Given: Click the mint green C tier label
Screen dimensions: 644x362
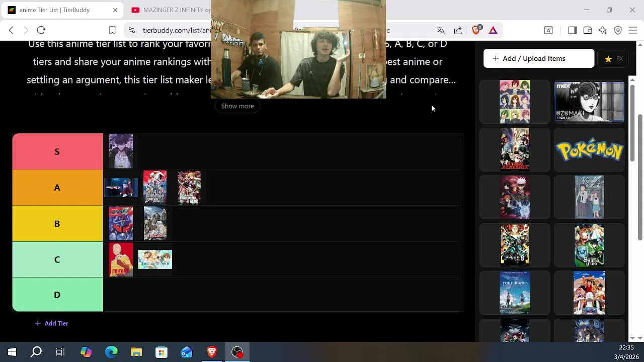Looking at the screenshot, I should point(57,259).
